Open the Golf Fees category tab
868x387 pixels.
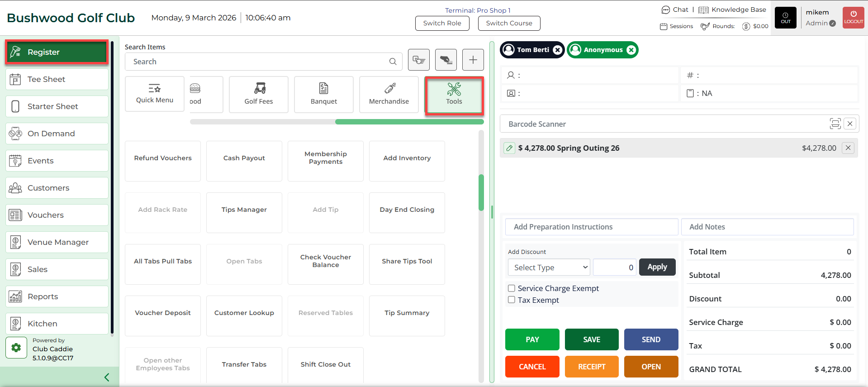[x=258, y=94]
